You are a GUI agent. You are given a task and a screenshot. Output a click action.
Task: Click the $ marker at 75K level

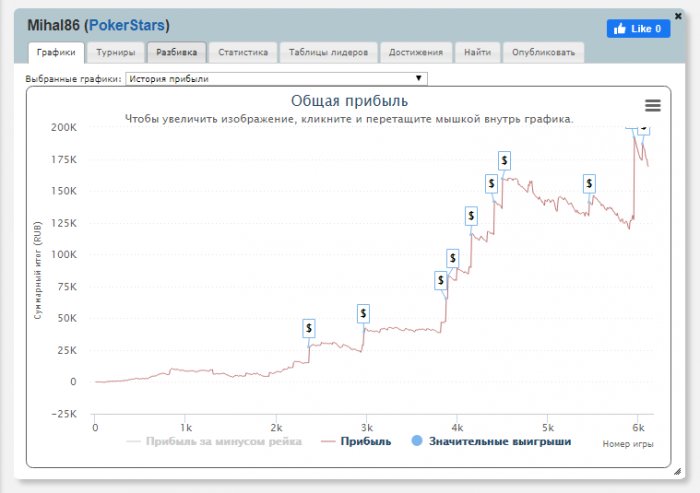click(x=441, y=280)
